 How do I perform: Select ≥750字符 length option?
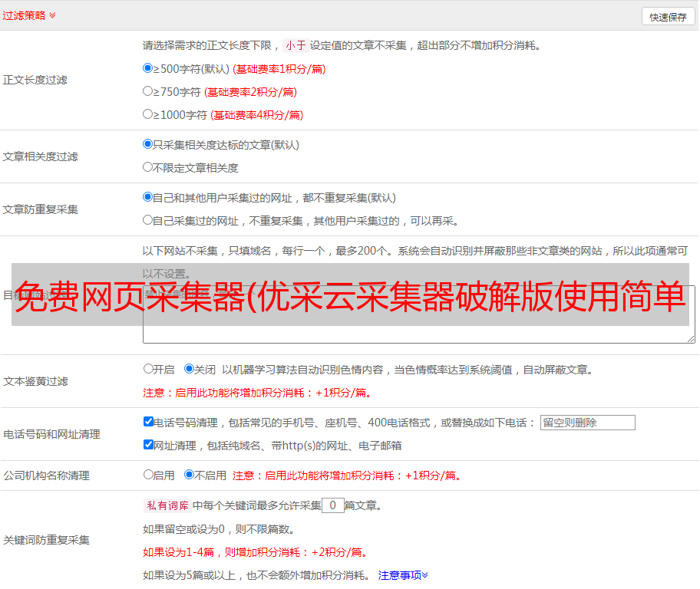148,91
